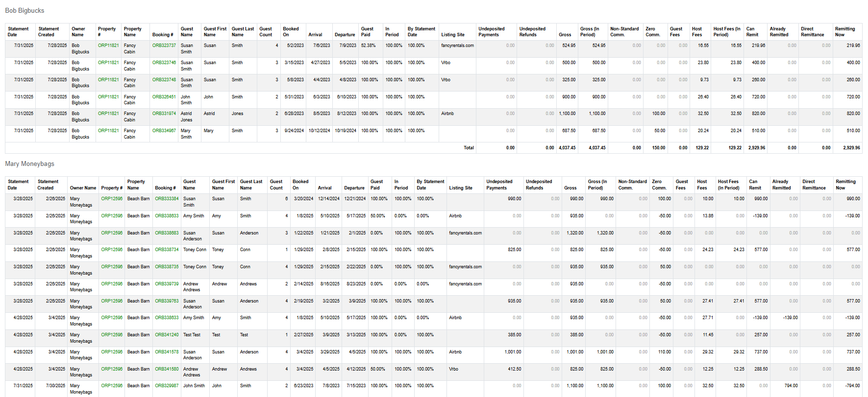Open booking link ORB341578
The image size is (868, 397).
pyautogui.click(x=167, y=352)
